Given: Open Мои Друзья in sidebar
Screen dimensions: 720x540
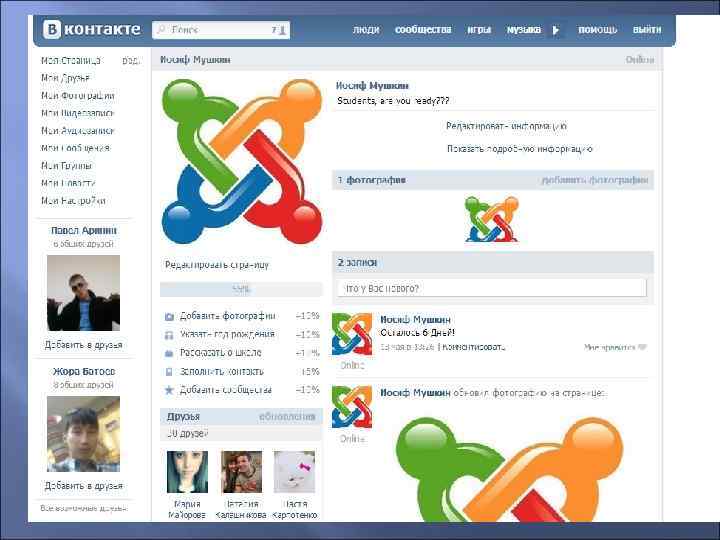Looking at the screenshot, I should pyautogui.click(x=65, y=78).
